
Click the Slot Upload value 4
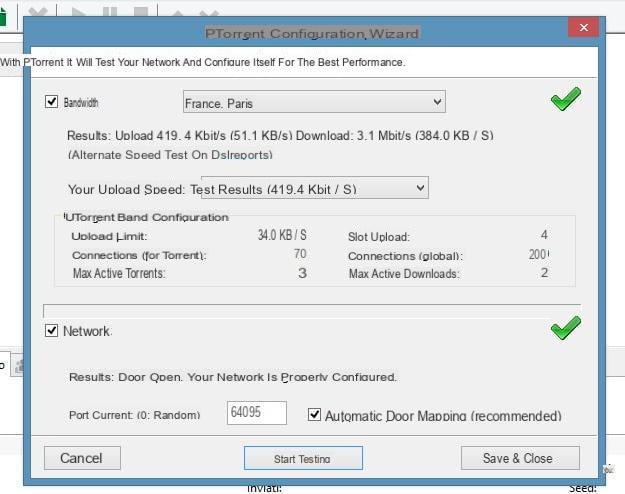coord(544,234)
